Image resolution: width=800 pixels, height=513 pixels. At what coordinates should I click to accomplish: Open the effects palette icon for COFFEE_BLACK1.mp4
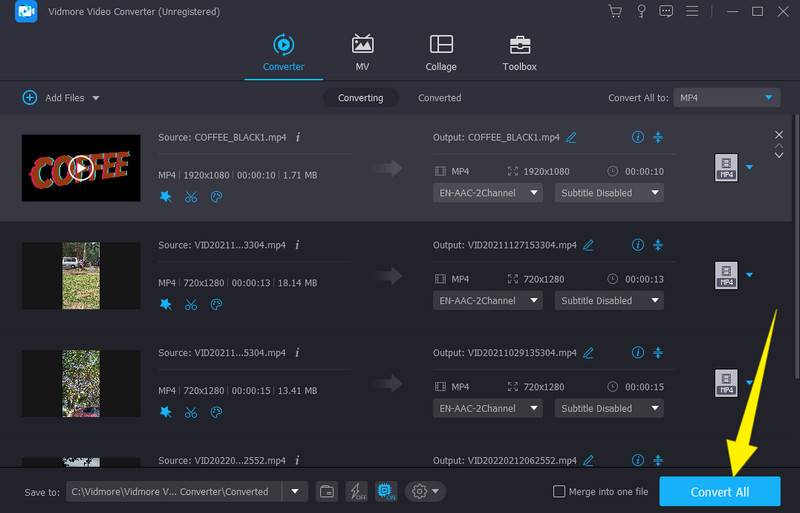point(215,196)
